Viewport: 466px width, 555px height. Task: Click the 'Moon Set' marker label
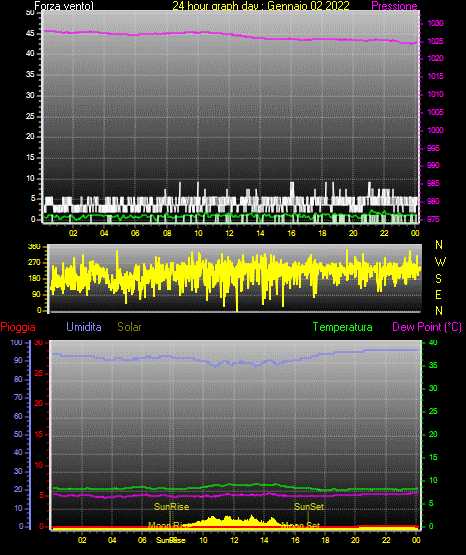[301, 525]
